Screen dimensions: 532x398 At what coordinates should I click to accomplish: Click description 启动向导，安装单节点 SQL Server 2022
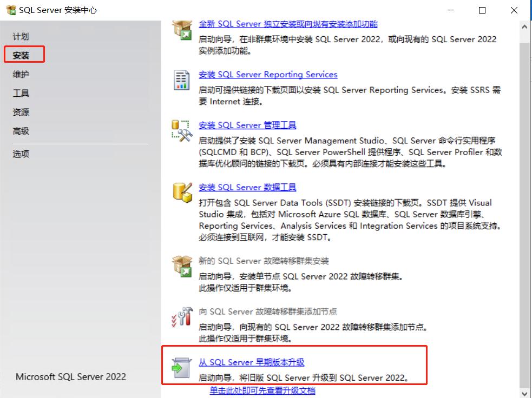[x=301, y=276]
